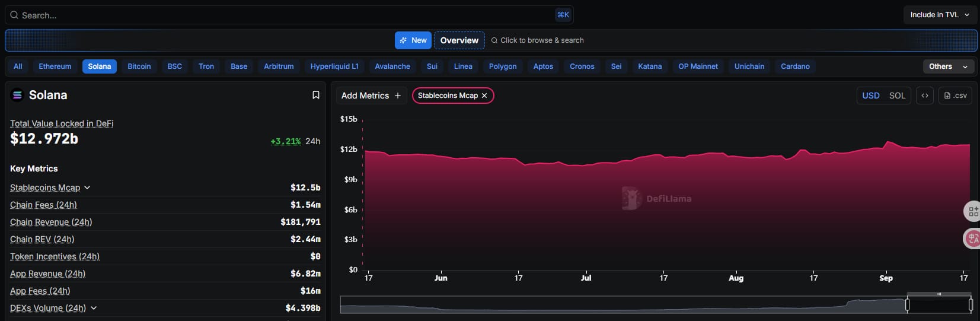Click the App Fees (24h) metric

(x=40, y=291)
